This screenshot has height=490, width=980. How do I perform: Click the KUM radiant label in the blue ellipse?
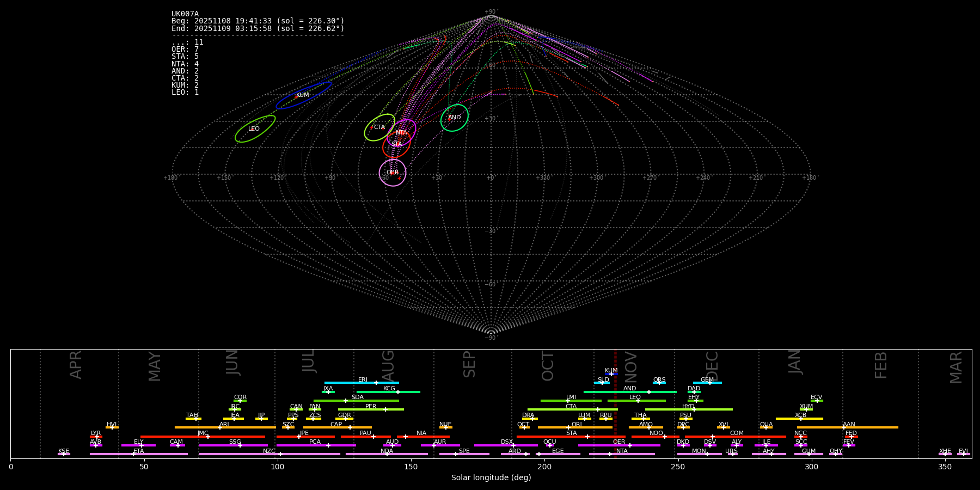(x=302, y=95)
